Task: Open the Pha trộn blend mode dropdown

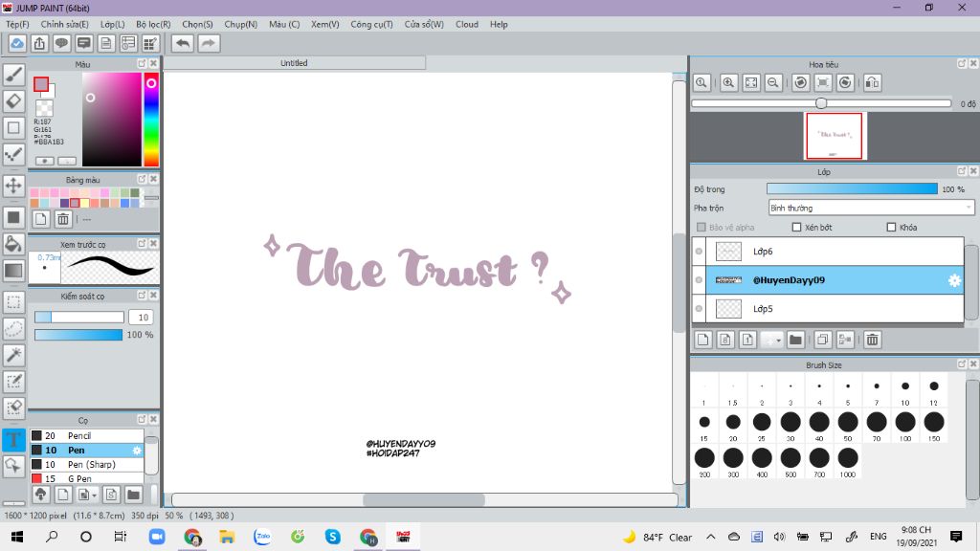Action: click(871, 208)
